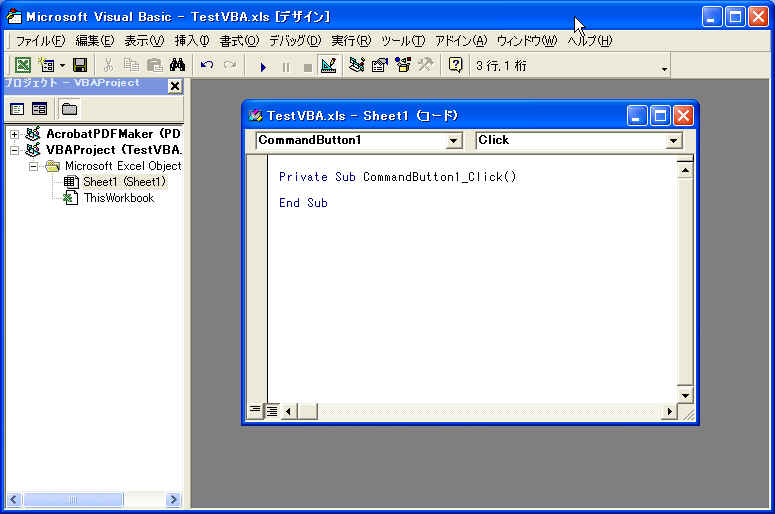Open the ヘルプ(H) menu
Image resolution: width=775 pixels, height=514 pixels.
click(590, 41)
